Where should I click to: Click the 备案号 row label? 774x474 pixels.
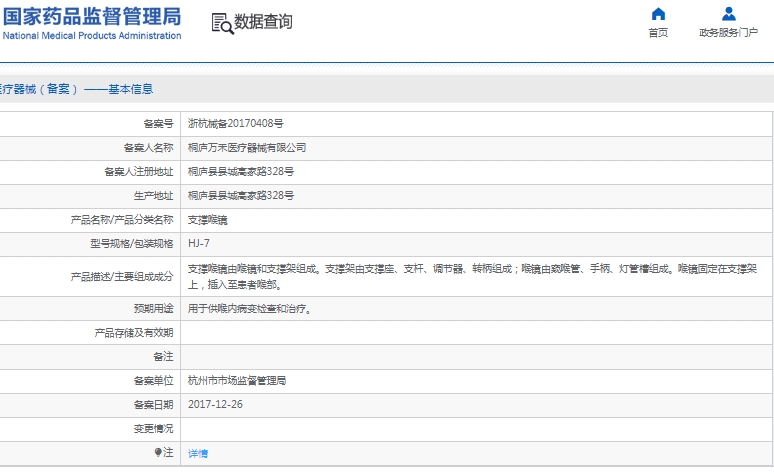[158, 123]
